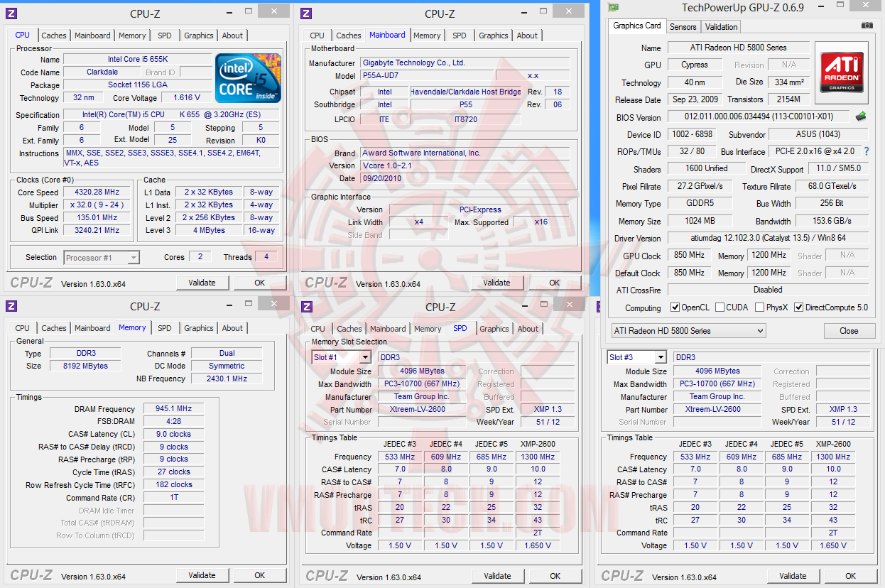885x588 pixels.
Task: Click the Core Speed value 4320.28 MHz
Action: [x=97, y=192]
